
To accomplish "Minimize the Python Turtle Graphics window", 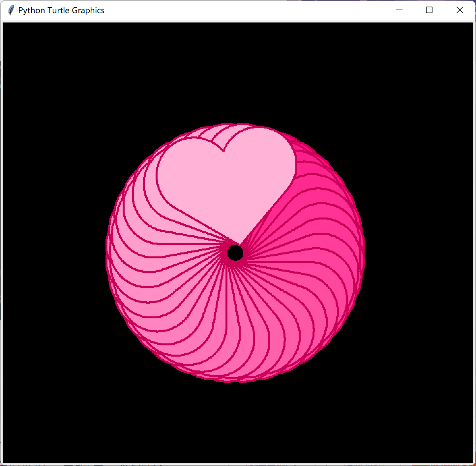I will pos(399,10).
